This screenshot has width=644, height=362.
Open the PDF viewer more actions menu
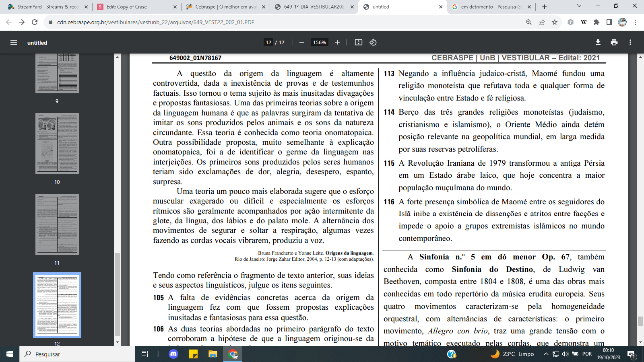pos(630,42)
